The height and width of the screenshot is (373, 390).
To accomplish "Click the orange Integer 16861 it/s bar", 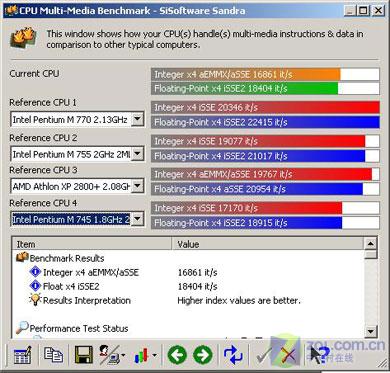I will (245, 74).
